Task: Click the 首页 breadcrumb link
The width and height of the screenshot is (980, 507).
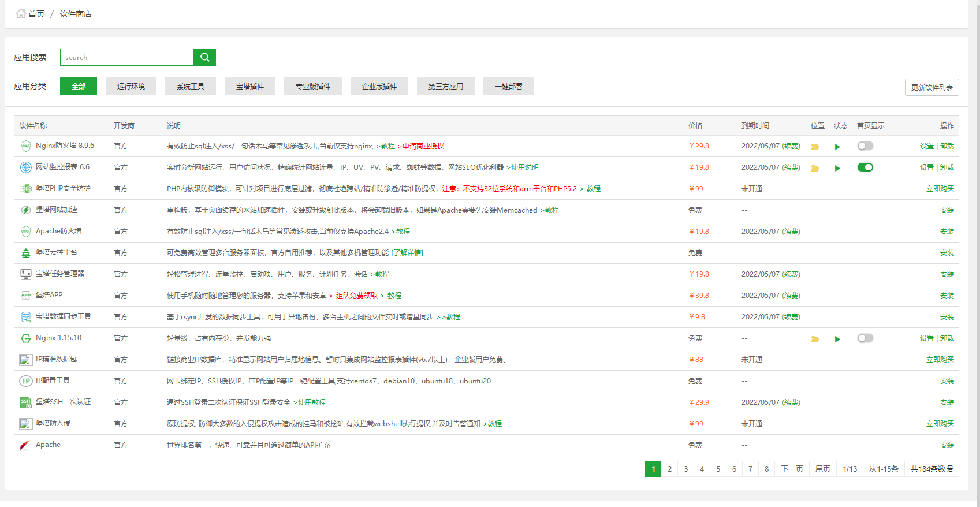Action: (x=36, y=14)
